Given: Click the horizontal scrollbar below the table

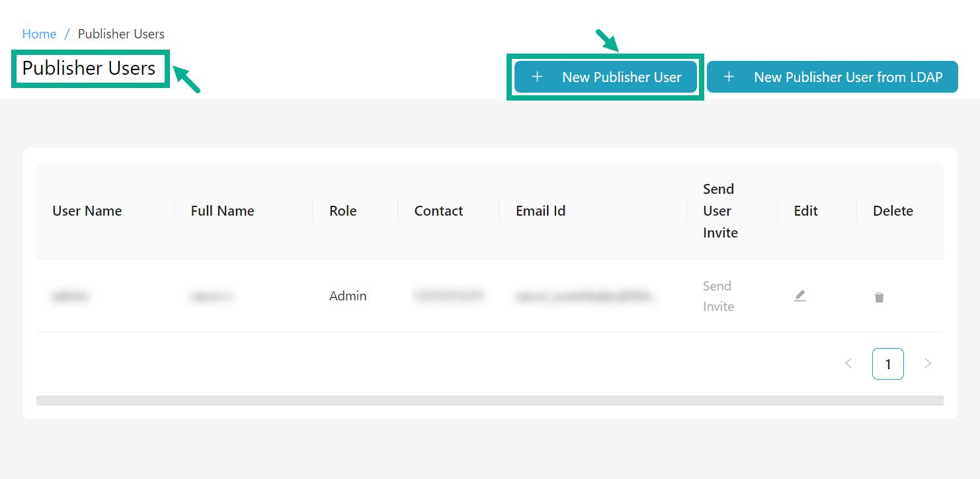Looking at the screenshot, I should point(489,400).
